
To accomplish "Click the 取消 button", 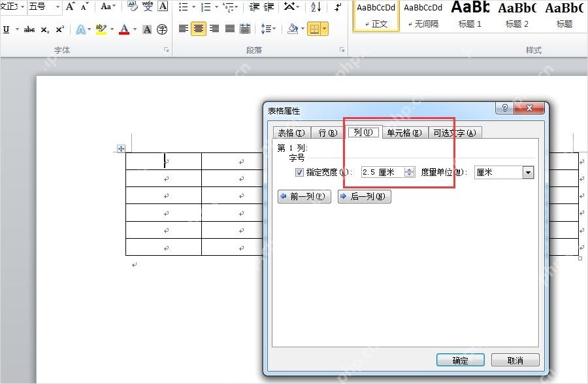I will pos(515,360).
